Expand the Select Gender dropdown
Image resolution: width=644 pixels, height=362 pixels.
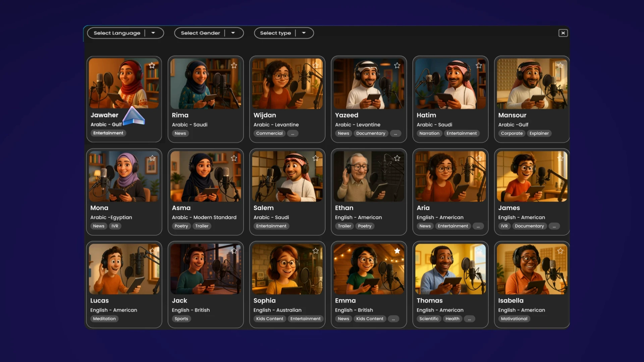click(x=233, y=33)
